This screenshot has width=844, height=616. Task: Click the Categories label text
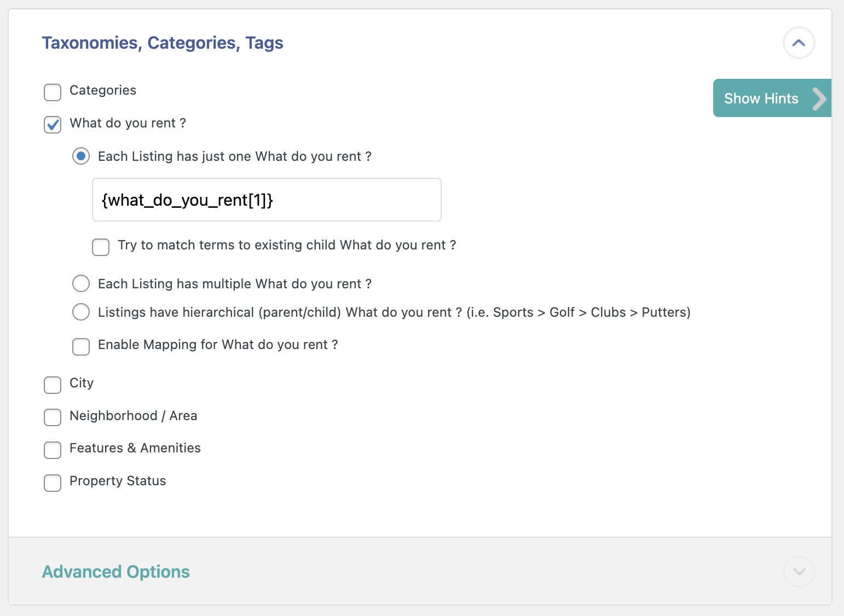point(103,90)
